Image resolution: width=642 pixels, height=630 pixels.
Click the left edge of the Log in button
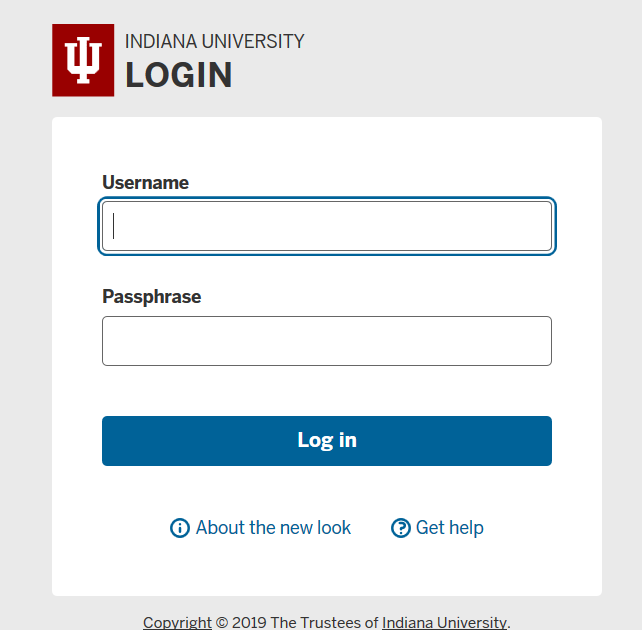(x=112, y=441)
